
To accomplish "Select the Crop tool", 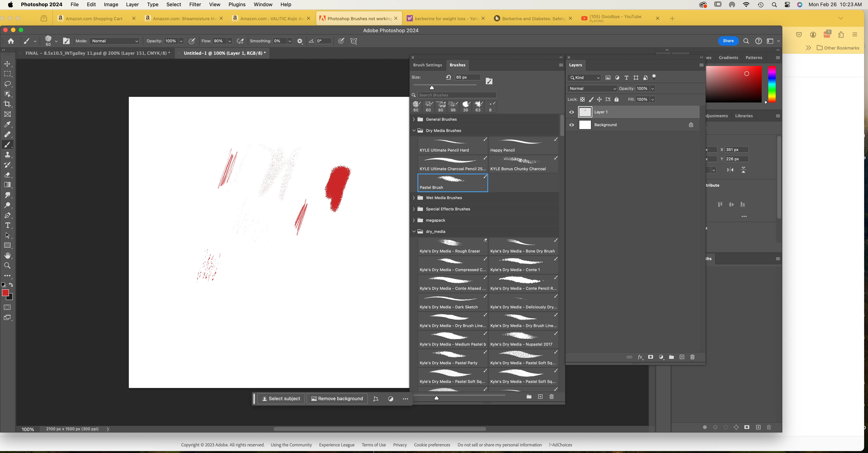I will [x=7, y=104].
